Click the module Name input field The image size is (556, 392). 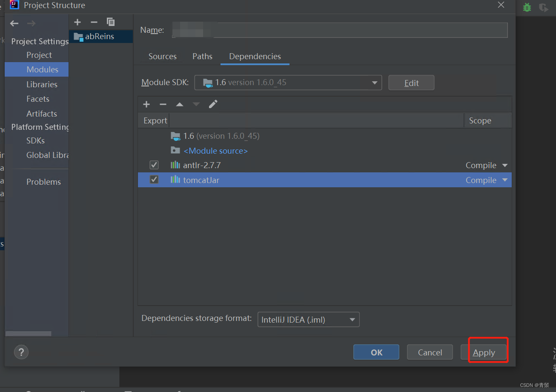[340, 30]
